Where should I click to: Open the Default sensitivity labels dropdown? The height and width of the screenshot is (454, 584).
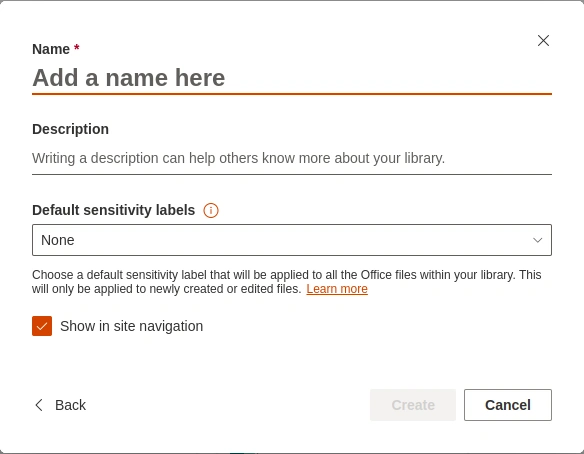(x=292, y=240)
